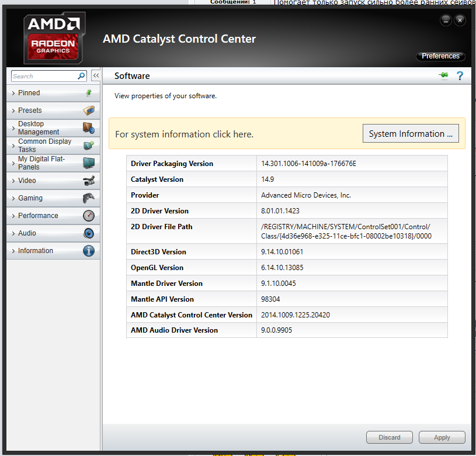Select AMD Audio Driver Version value 9.0.0.9905

click(277, 330)
